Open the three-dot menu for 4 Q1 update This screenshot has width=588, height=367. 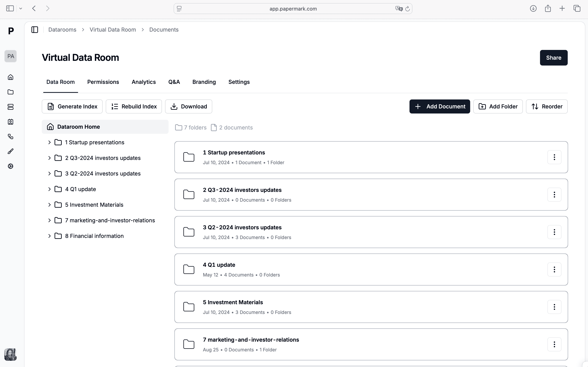[x=554, y=269]
